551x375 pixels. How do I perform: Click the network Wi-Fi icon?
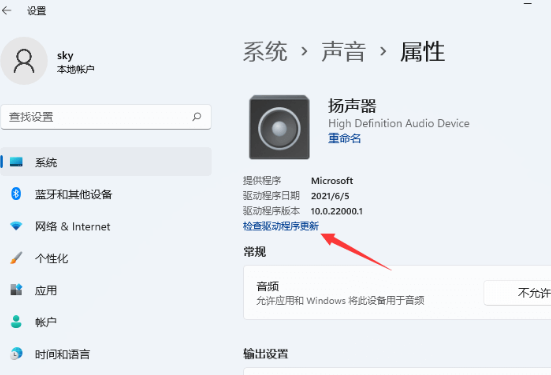(x=16, y=226)
